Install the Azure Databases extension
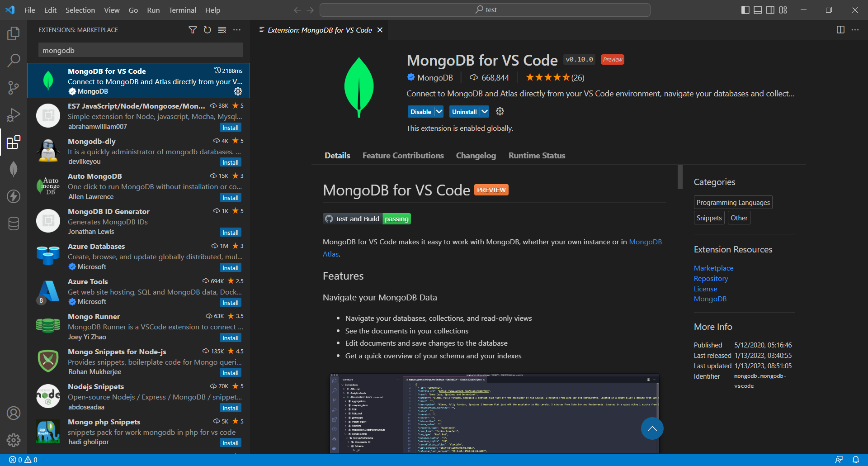 click(231, 268)
